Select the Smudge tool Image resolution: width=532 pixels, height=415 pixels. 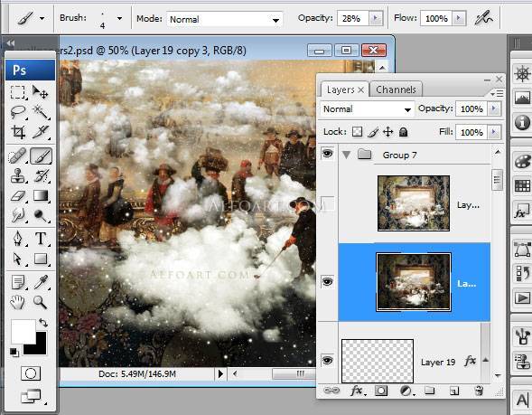pyautogui.click(x=18, y=216)
